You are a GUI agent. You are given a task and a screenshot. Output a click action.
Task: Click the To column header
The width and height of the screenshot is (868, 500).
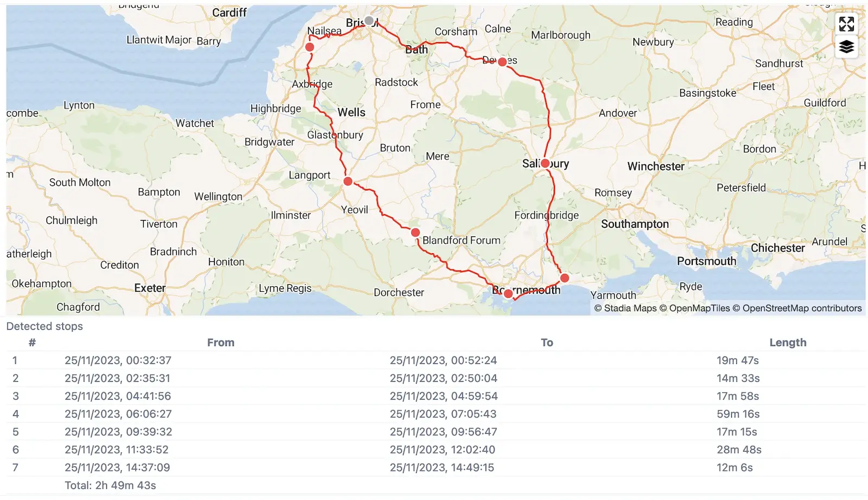546,342
